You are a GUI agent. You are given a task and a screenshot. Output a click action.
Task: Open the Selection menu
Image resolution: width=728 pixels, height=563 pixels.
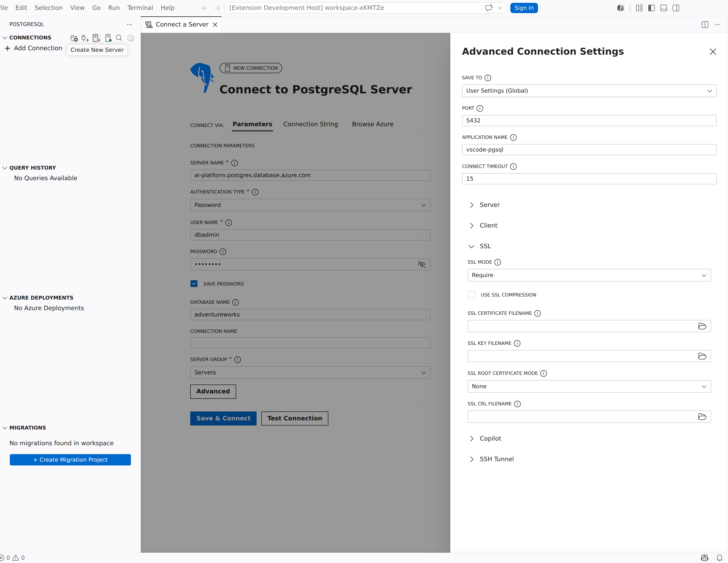tap(49, 8)
